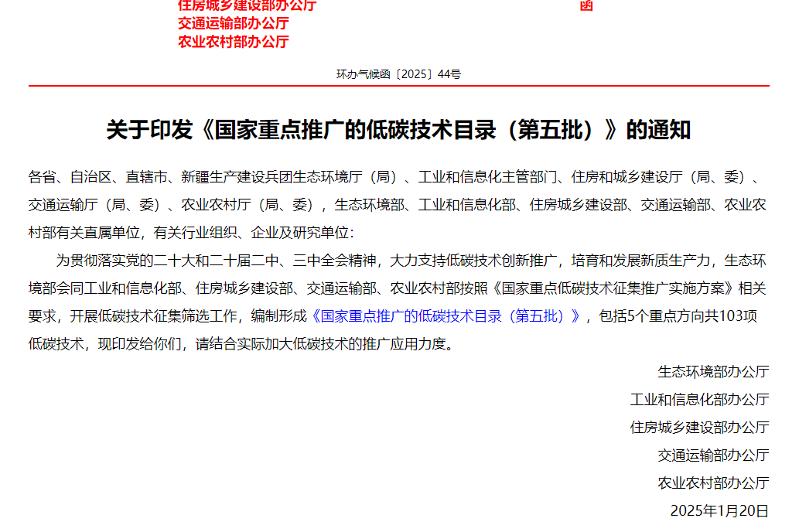Click red header 交通运输部办公厅
Image resolution: width=799 pixels, height=532 pixels.
[234, 23]
